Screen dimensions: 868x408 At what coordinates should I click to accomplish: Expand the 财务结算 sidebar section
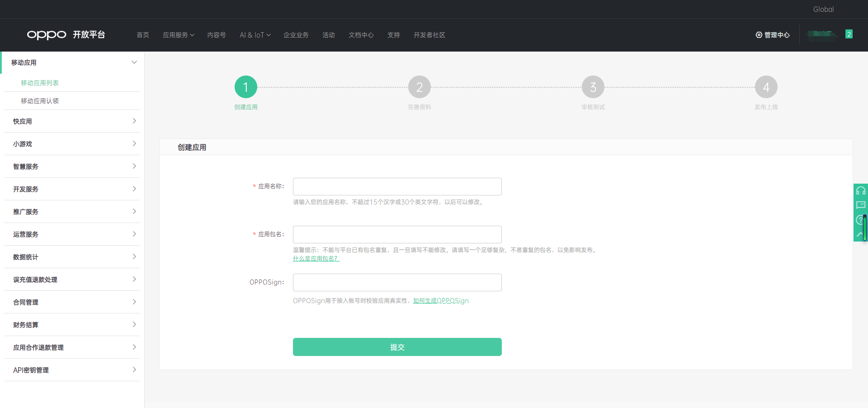pos(72,325)
